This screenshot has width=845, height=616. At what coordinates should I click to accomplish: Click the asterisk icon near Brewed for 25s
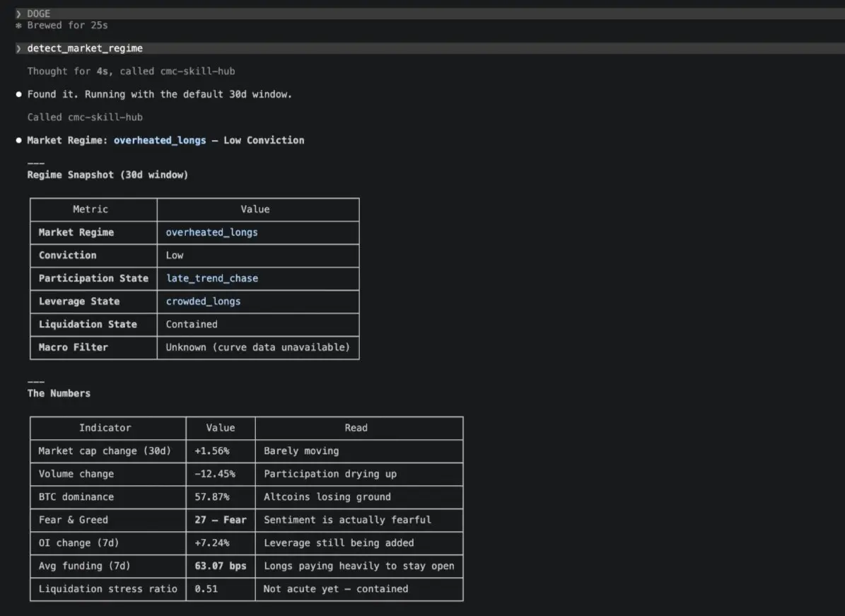(18, 25)
